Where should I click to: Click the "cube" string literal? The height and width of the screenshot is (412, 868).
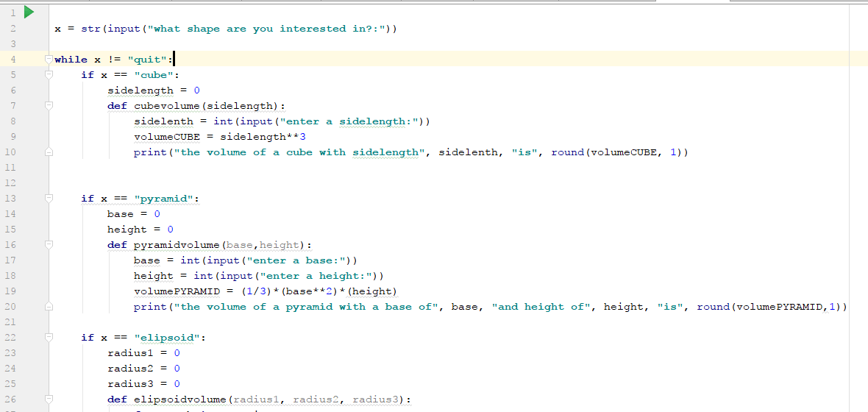(153, 75)
